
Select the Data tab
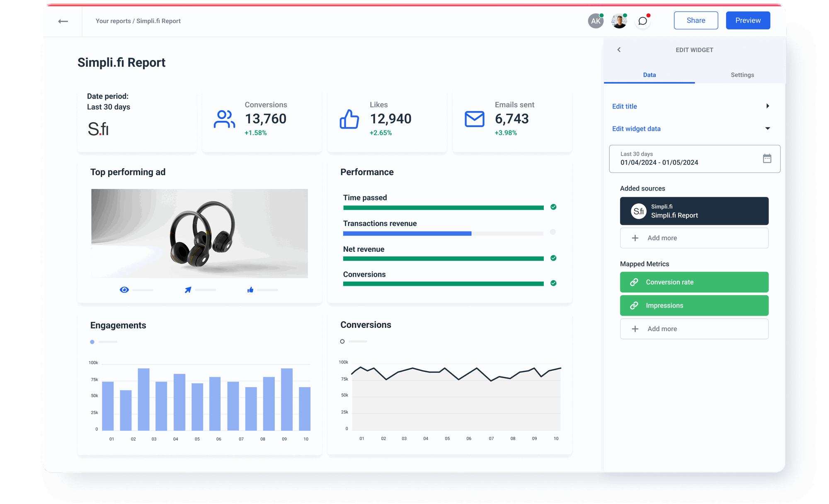point(649,75)
